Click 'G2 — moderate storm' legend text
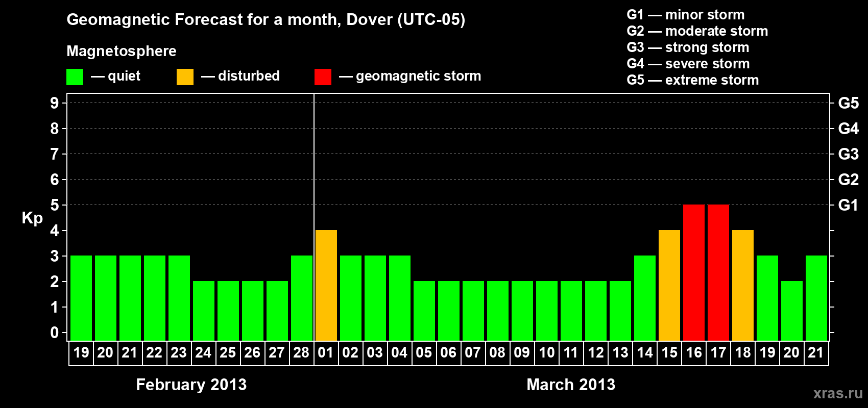The height and width of the screenshot is (408, 868). 697,31
